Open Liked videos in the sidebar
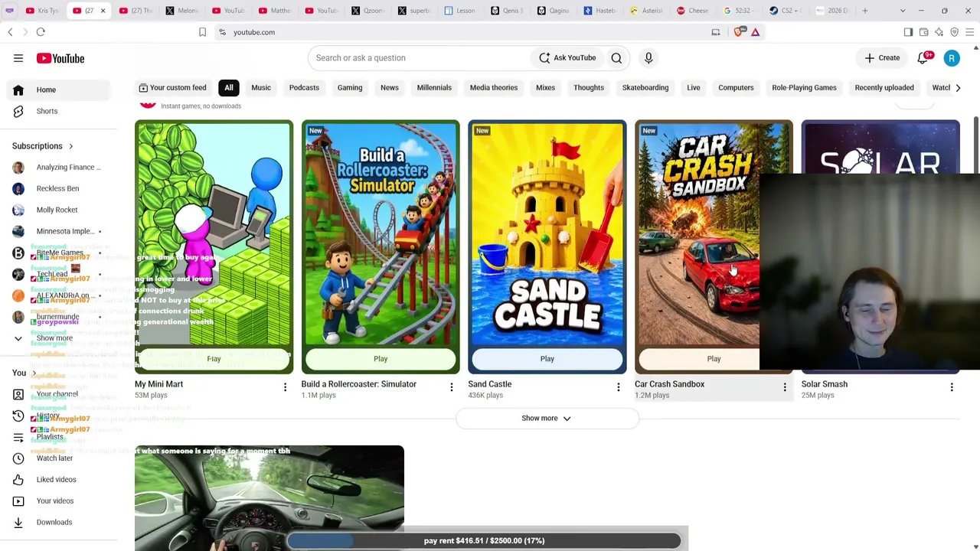 [55, 479]
